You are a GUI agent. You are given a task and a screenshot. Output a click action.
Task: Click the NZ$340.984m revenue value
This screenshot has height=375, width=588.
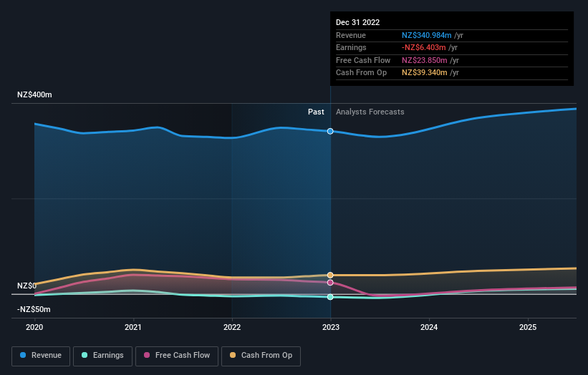(x=427, y=35)
